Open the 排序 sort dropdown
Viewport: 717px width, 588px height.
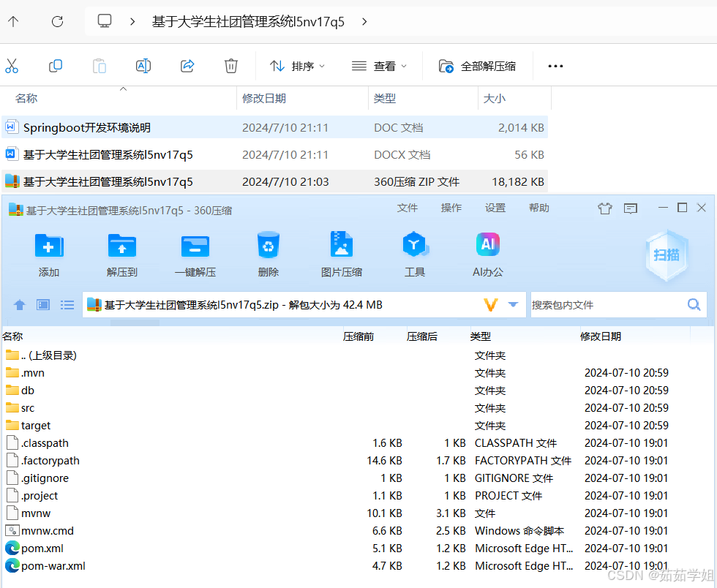(x=297, y=67)
